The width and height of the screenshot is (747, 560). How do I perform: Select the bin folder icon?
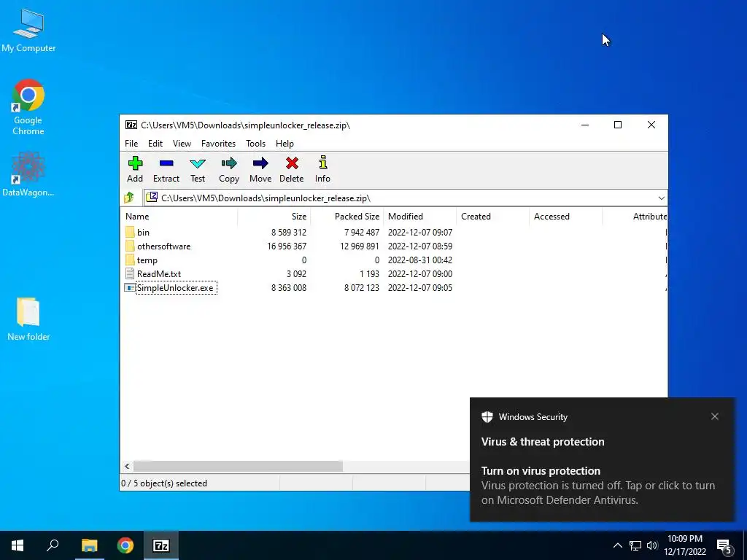click(x=130, y=233)
